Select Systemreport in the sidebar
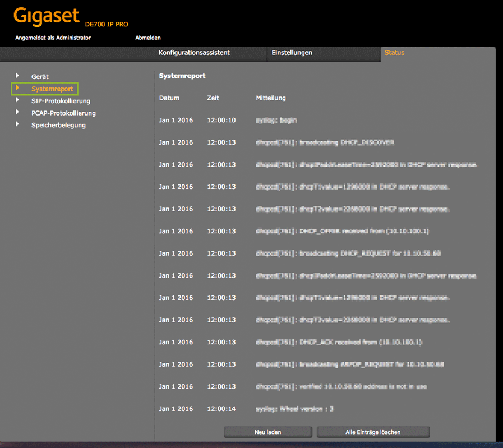The image size is (503, 448). tap(52, 89)
